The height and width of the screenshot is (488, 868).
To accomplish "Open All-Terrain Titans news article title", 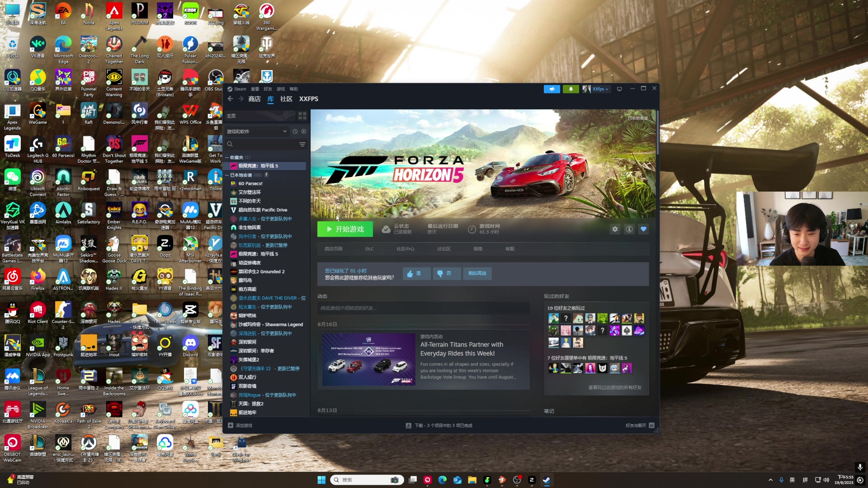I will [x=462, y=349].
